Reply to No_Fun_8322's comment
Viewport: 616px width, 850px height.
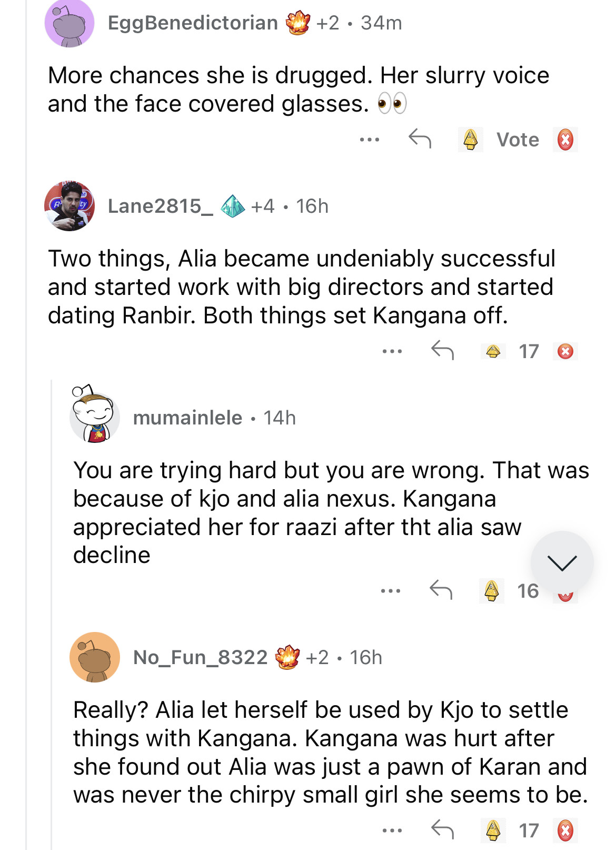[x=442, y=830]
